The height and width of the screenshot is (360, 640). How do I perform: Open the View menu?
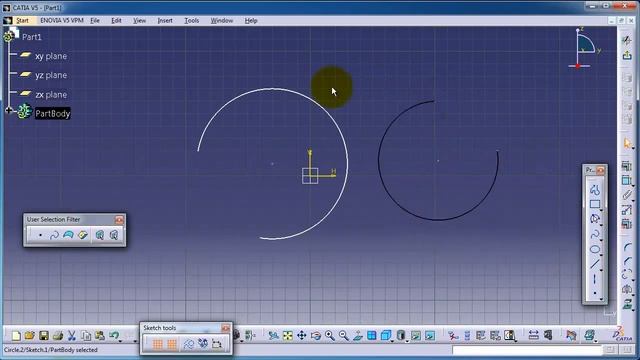coord(139,20)
